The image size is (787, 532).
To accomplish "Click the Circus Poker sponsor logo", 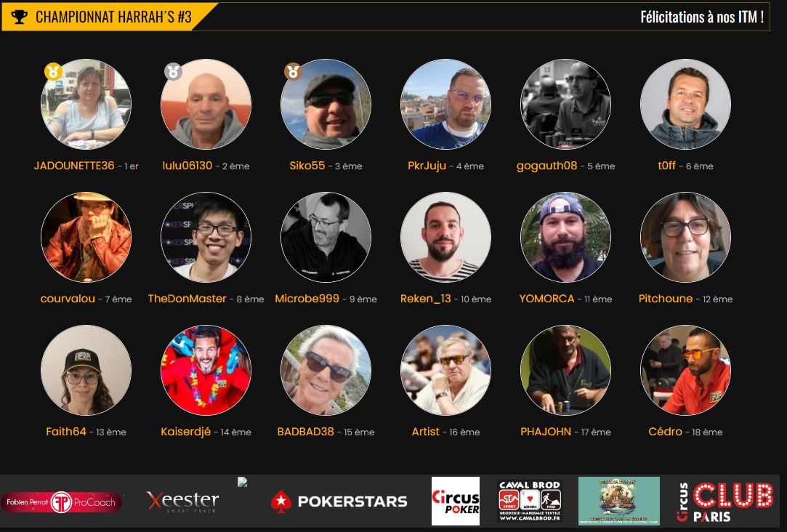I will (x=456, y=501).
